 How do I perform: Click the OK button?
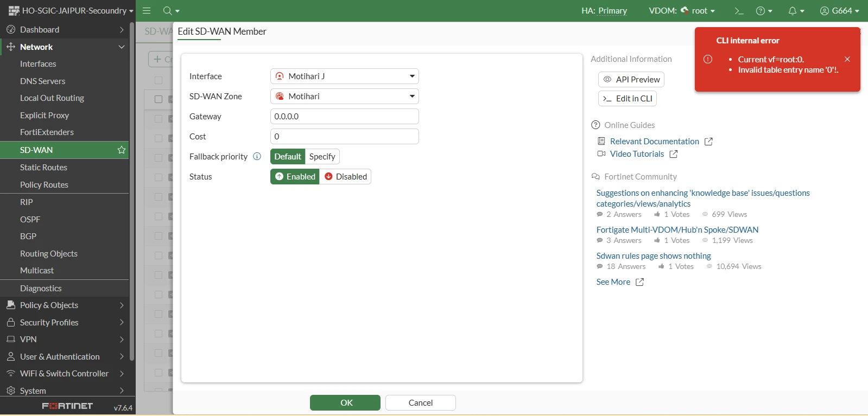point(345,403)
